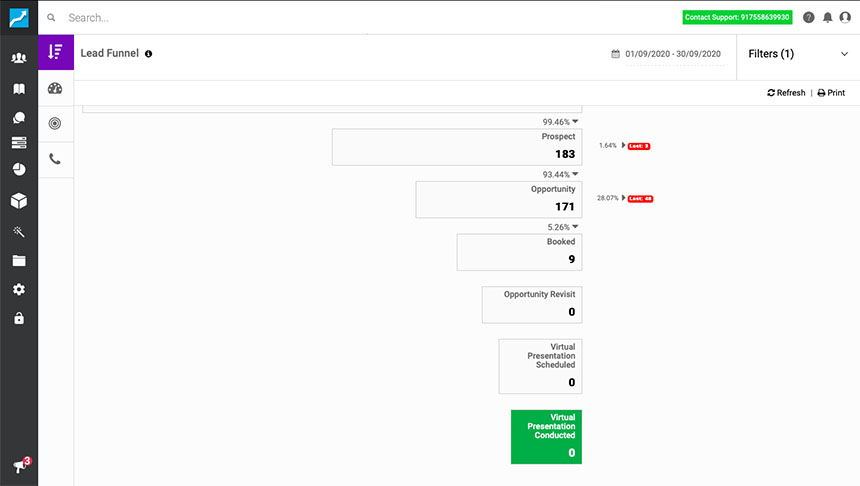Click the Virtual Presentation Scheduled stage

540,366
